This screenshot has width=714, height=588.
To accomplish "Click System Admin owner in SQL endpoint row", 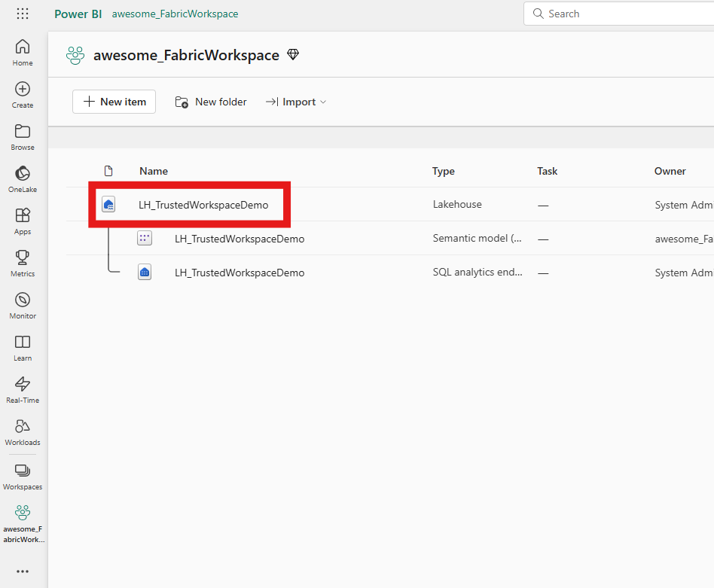I will tap(685, 273).
